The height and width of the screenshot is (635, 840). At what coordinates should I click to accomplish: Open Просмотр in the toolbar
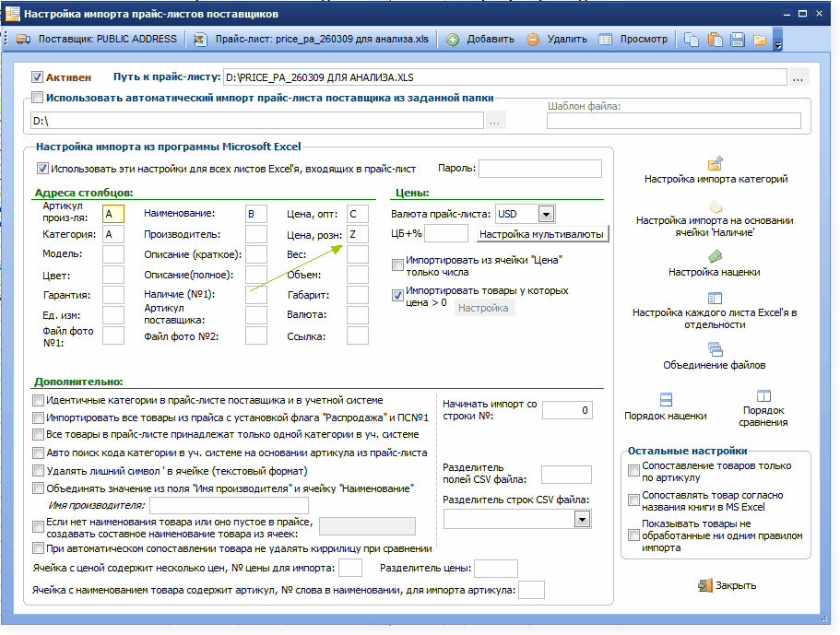pos(633,39)
